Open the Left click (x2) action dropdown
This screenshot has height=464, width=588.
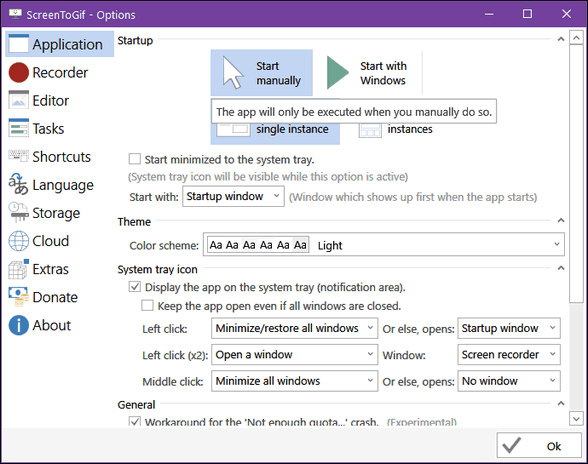294,354
